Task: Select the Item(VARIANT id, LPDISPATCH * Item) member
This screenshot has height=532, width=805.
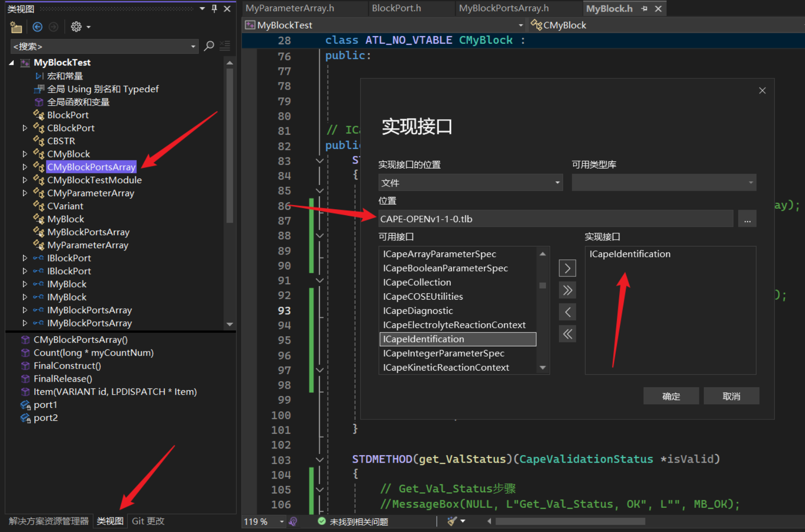Action: [115, 392]
